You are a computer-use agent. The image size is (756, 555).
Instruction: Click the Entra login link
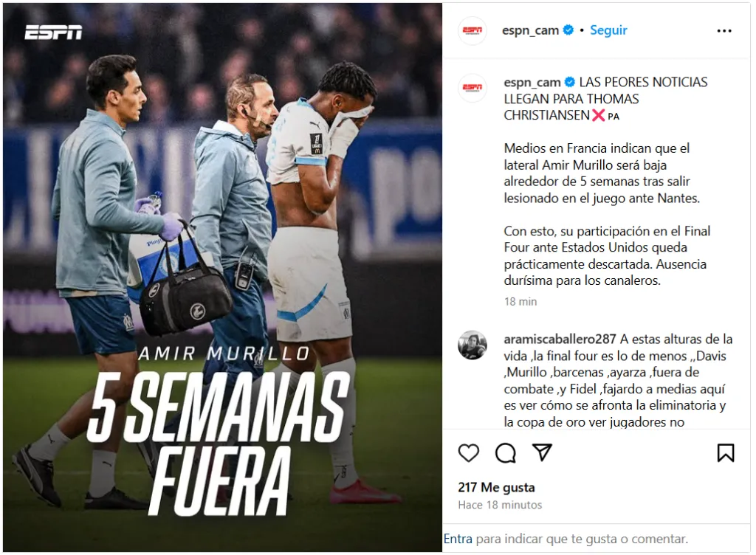(458, 539)
